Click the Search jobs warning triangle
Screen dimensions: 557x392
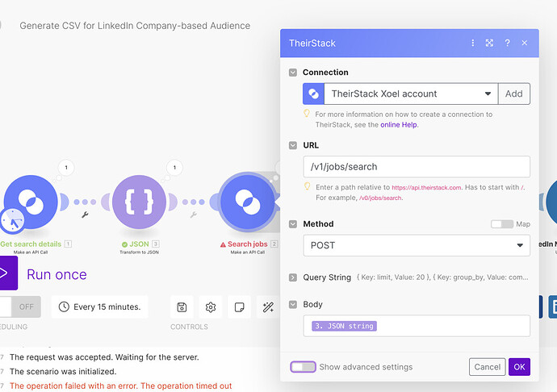pos(223,244)
